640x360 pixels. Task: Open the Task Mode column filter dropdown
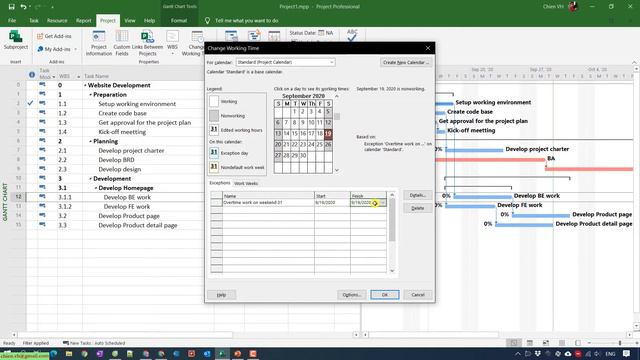tap(53, 77)
